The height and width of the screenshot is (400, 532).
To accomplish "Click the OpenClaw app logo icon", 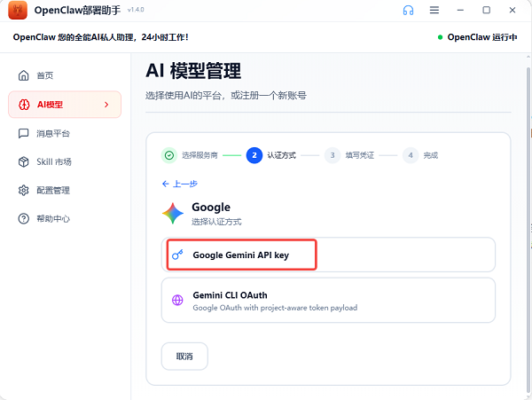I will (x=18, y=10).
